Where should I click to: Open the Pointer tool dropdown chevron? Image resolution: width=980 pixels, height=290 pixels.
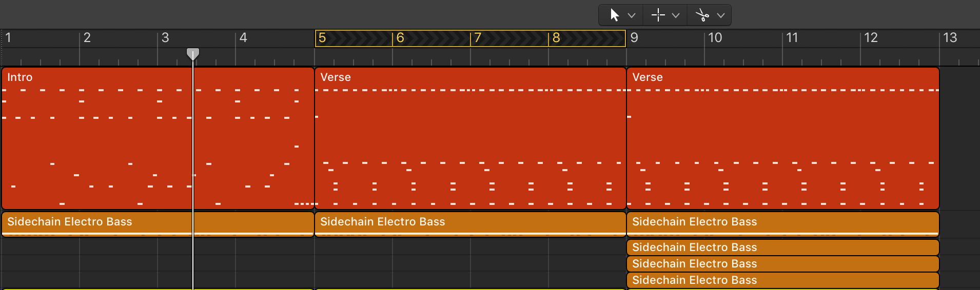tap(632, 15)
